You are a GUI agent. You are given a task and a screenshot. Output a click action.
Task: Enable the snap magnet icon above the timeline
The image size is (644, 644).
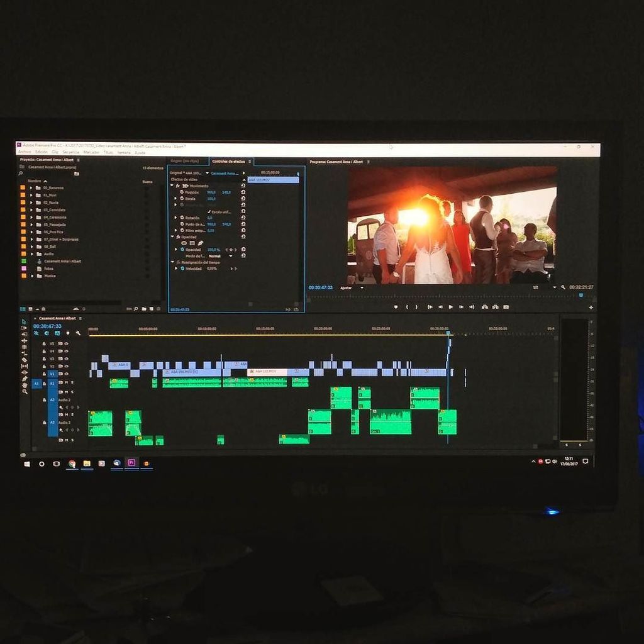(35, 333)
